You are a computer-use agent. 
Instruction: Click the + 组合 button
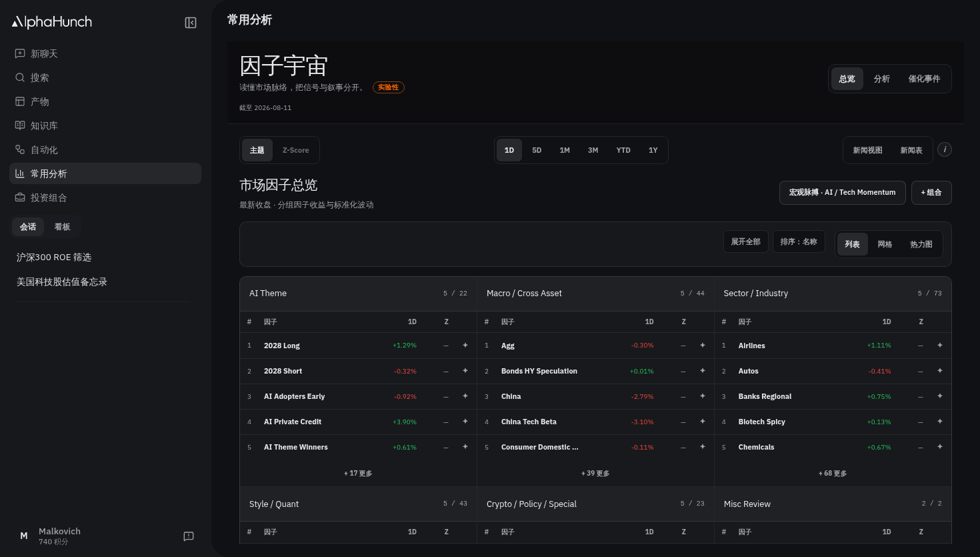(x=931, y=193)
